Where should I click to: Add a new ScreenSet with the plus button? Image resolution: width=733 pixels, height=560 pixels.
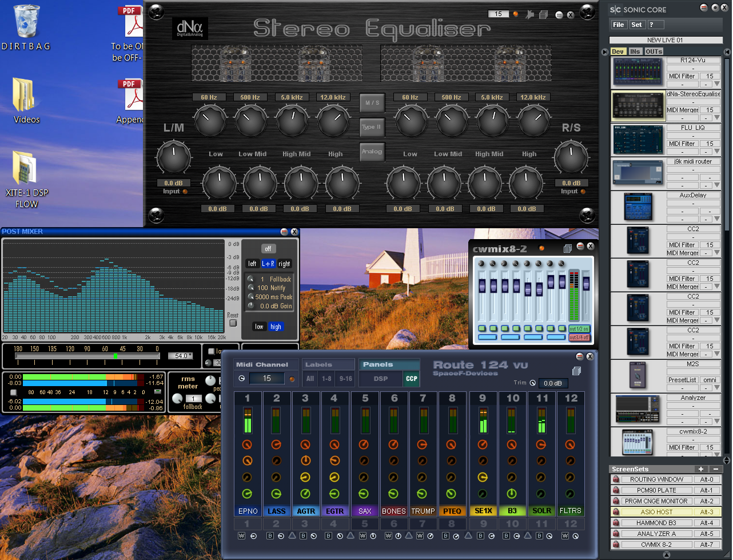point(701,469)
